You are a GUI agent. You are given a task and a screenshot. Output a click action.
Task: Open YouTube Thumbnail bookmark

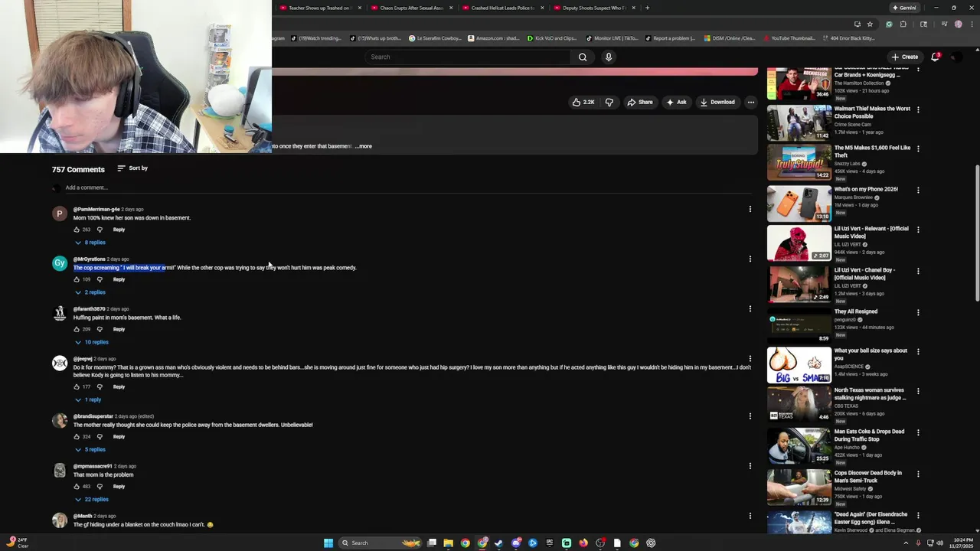789,38
